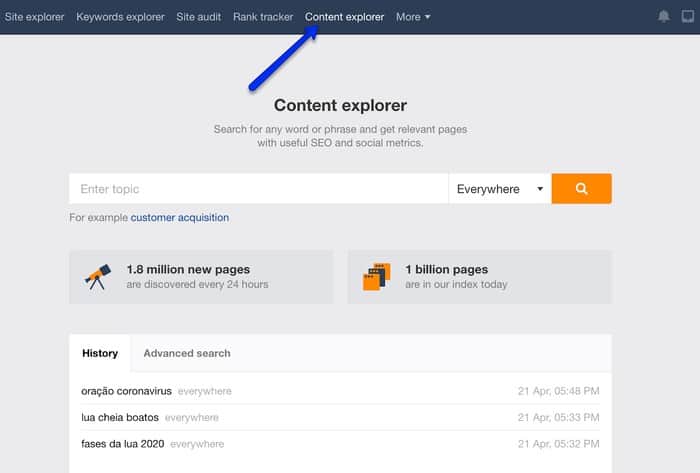The height and width of the screenshot is (473, 700).
Task: Switch to the Advanced search tab
Action: pos(187,353)
